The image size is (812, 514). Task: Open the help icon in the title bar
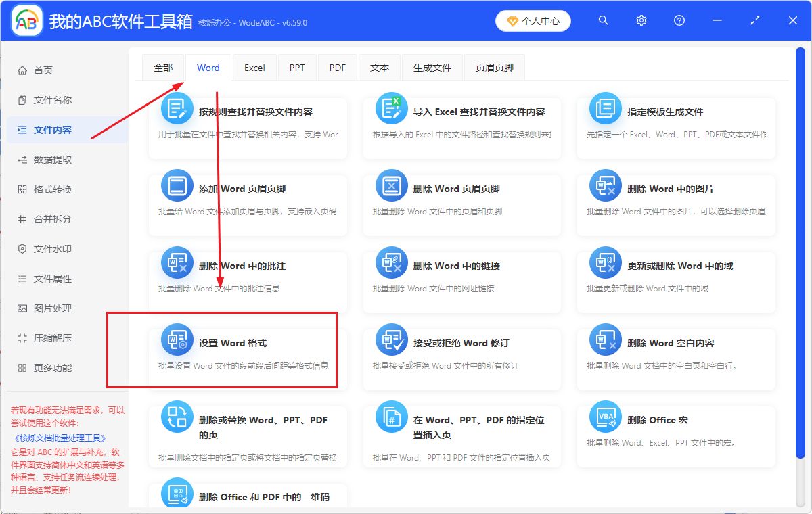[x=679, y=20]
